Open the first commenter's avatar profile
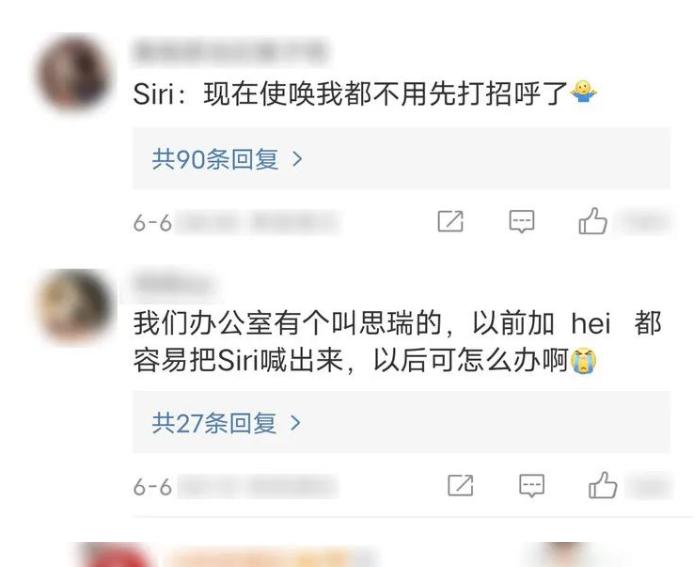 click(74, 74)
